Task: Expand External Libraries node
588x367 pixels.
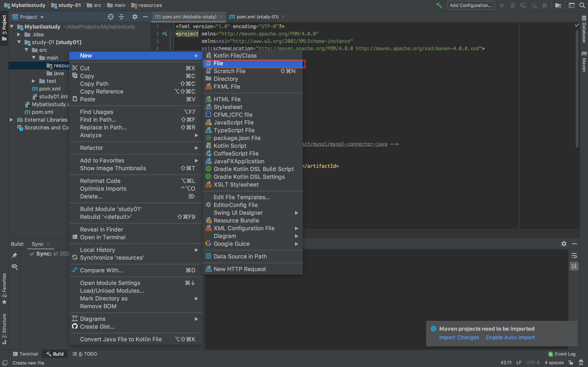Action: click(11, 120)
